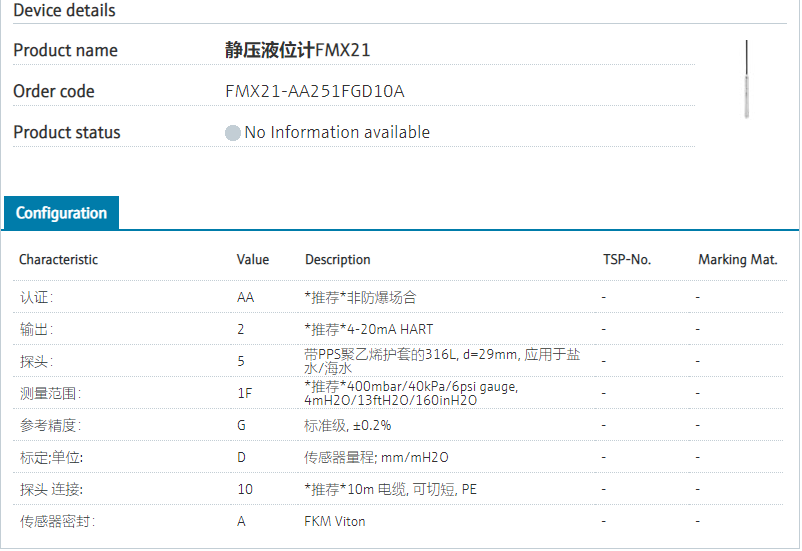Select order code FMX21-AA251FGD10A text
802x551 pixels.
click(315, 92)
